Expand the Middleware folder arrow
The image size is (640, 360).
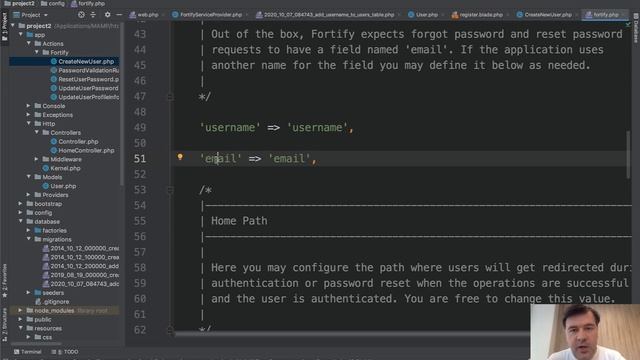coord(37,159)
